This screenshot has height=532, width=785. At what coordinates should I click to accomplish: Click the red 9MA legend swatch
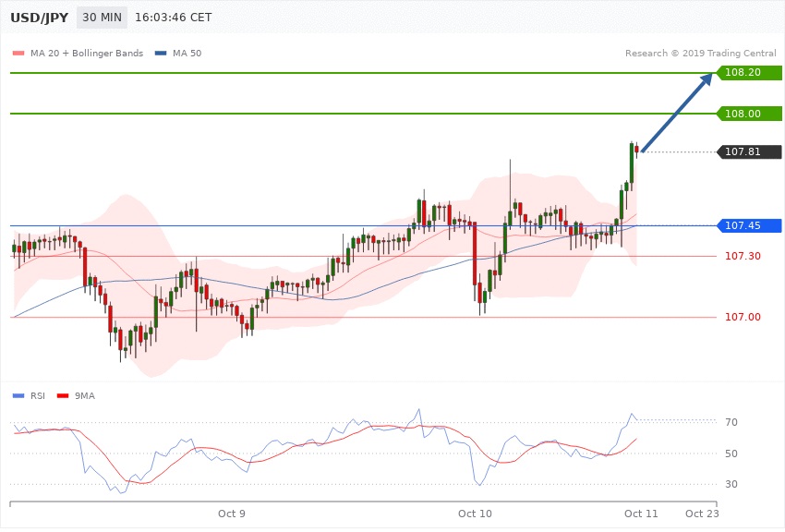pos(63,396)
